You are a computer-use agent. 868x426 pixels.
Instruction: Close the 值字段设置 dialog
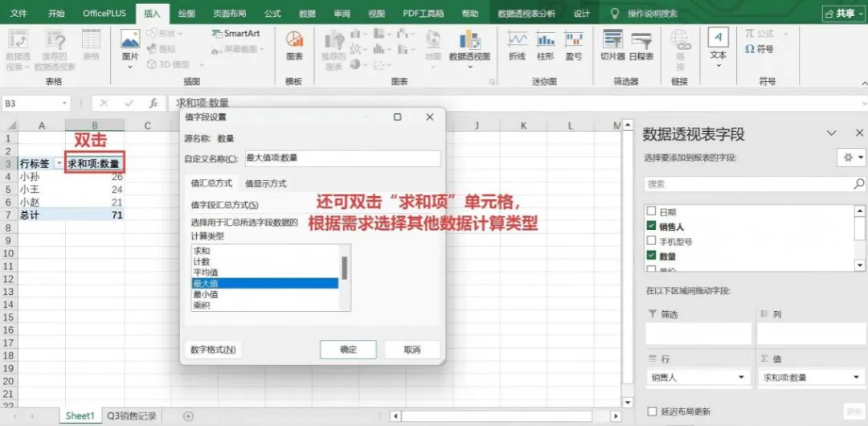click(x=429, y=117)
